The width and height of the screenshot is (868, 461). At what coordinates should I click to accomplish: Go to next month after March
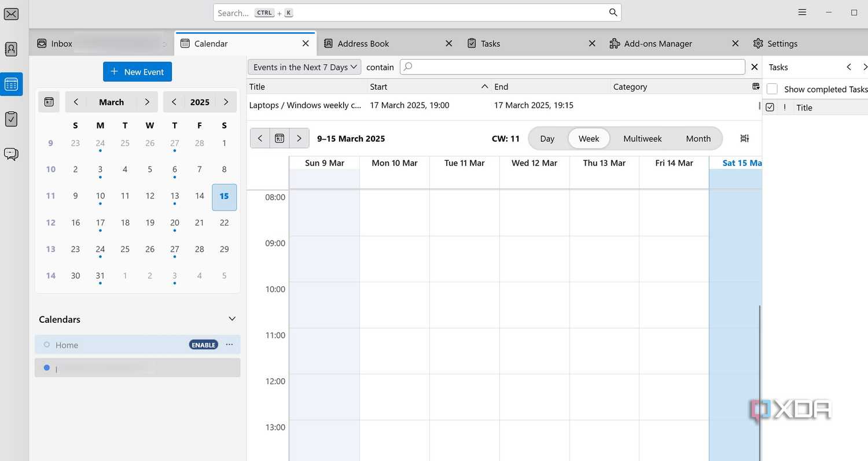coord(147,102)
